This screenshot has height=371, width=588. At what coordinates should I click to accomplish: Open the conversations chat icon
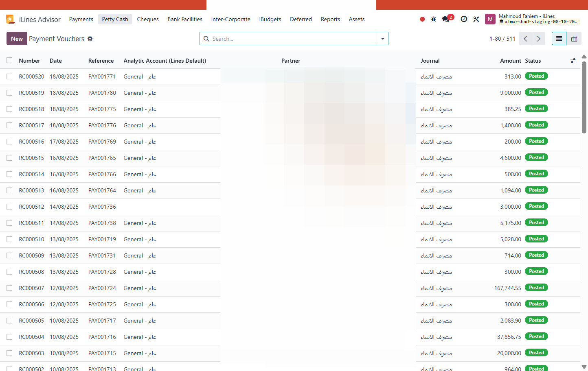click(446, 19)
